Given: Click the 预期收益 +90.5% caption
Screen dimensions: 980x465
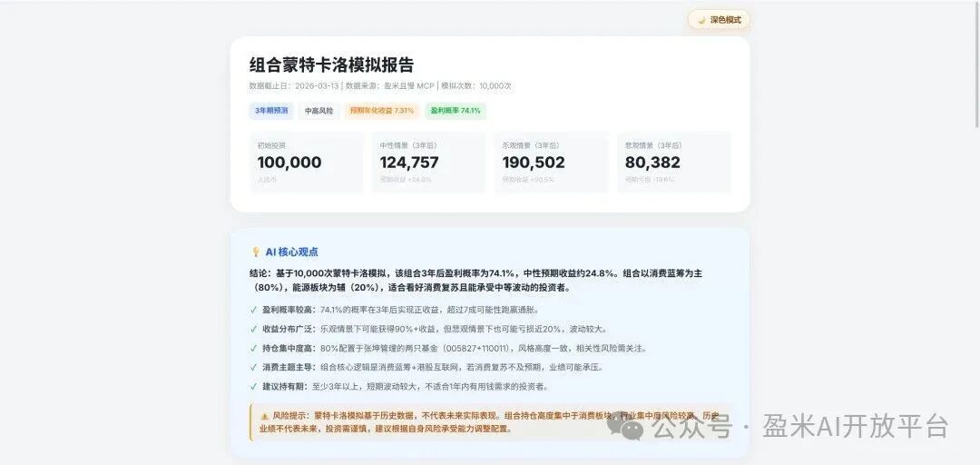Looking at the screenshot, I should coord(527,180).
